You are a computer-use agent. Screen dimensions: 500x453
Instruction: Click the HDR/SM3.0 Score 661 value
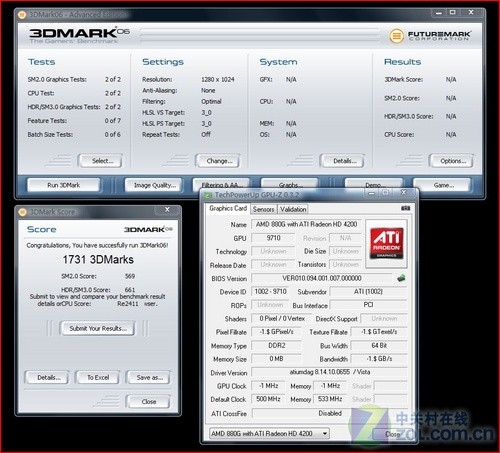(x=130, y=290)
